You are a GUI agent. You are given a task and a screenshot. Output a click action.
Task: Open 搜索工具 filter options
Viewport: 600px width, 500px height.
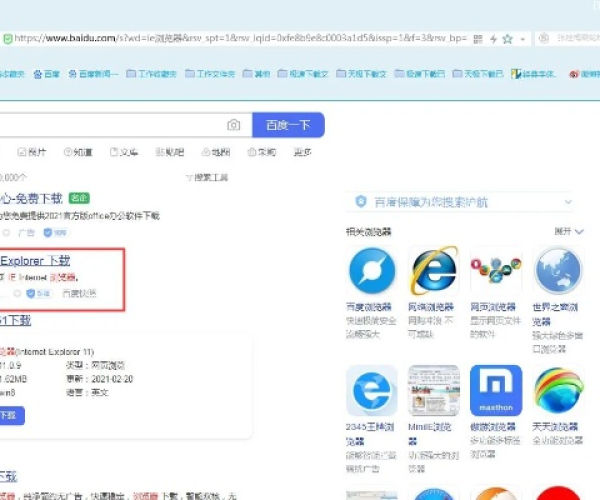207,178
